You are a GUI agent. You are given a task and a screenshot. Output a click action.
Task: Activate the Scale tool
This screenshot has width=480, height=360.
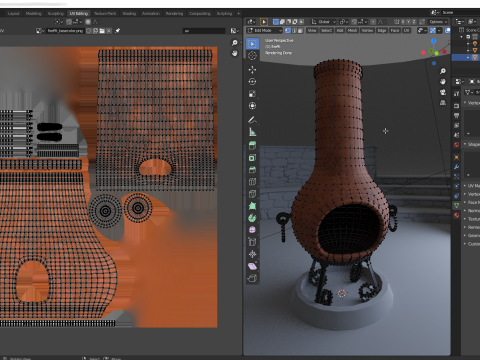(x=252, y=94)
